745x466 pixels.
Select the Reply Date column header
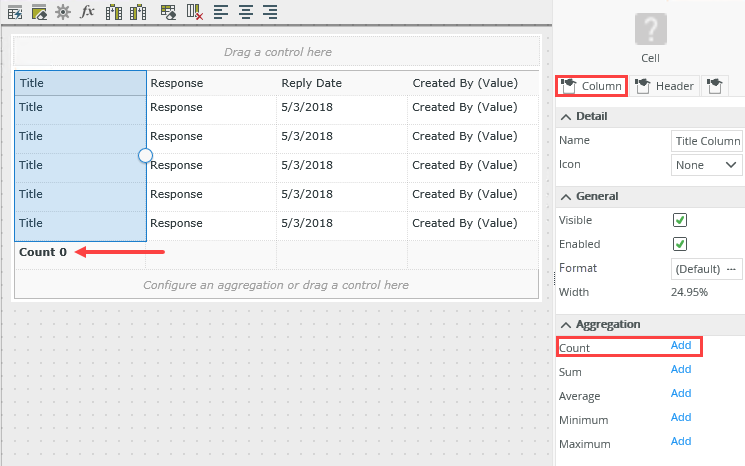tap(342, 83)
